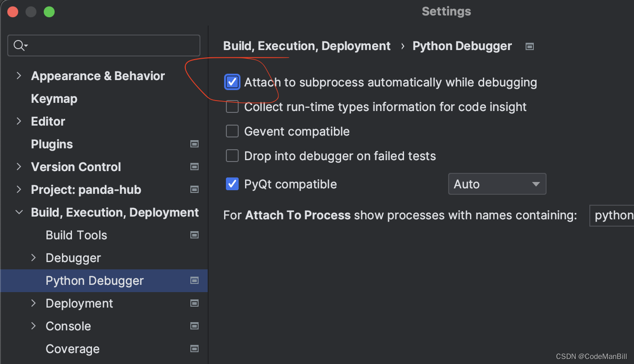
Task: Expand the Editor section
Action: click(19, 121)
